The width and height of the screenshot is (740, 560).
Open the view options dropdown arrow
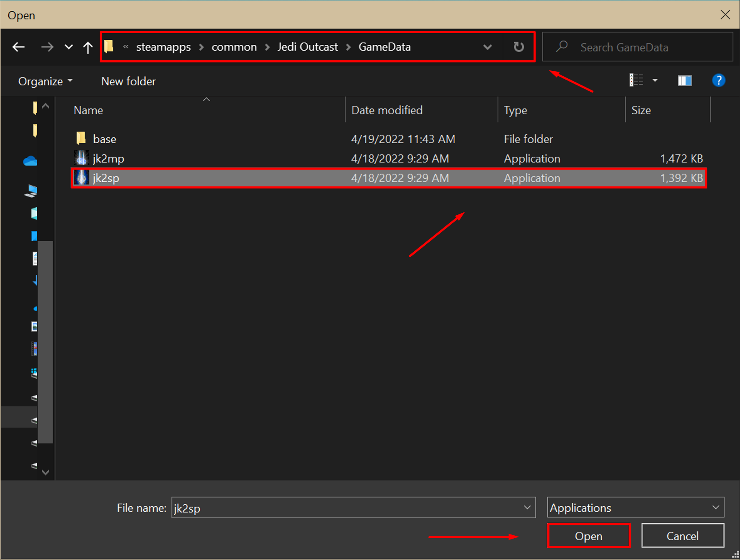pos(655,80)
